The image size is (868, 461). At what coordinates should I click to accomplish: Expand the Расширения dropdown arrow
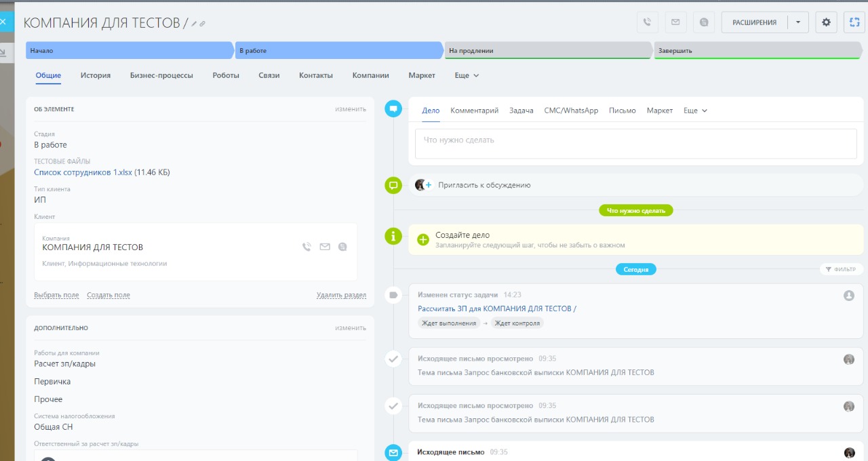798,22
